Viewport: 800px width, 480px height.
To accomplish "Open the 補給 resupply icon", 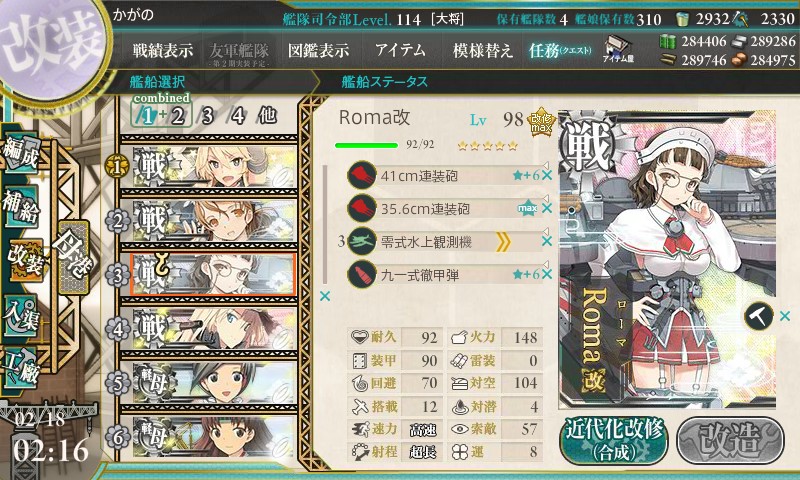I will [x=20, y=206].
